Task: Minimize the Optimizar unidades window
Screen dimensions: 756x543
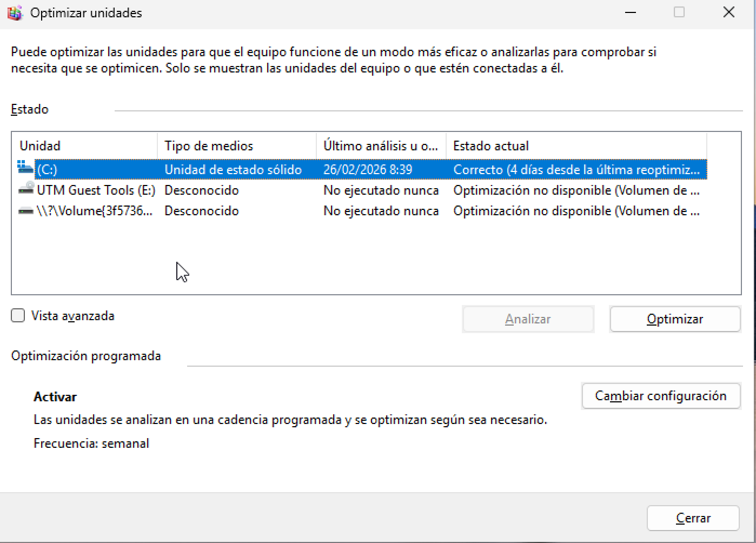Action: [630, 13]
